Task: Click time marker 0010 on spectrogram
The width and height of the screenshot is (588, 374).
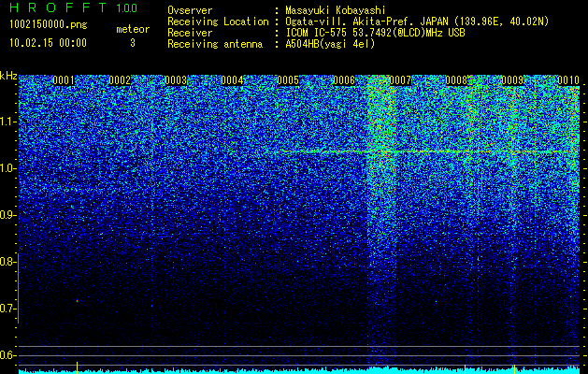Action: (568, 80)
